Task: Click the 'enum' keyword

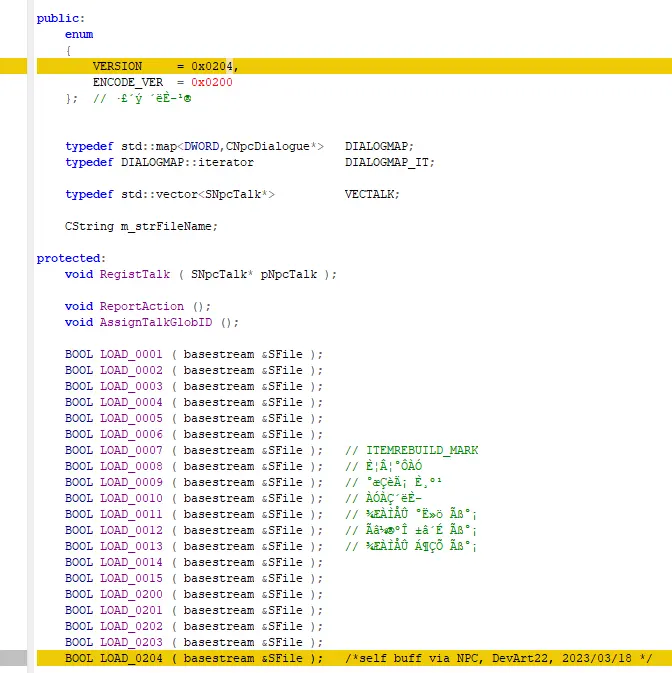Action: pos(79,34)
